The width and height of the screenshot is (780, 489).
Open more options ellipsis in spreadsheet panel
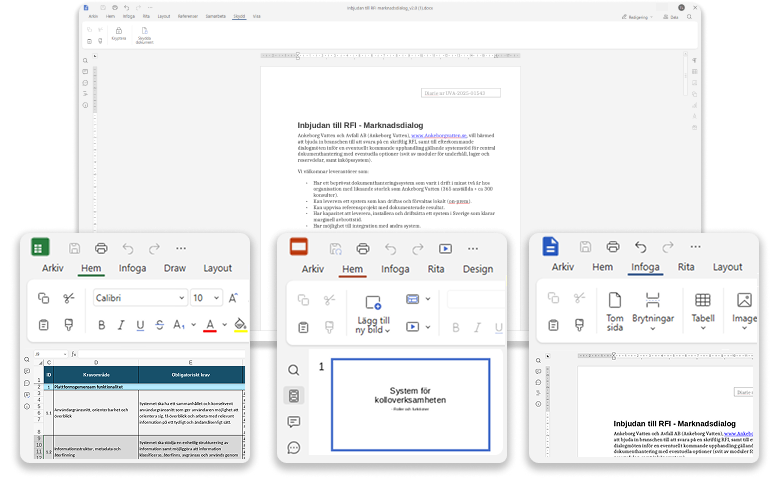coord(181,248)
